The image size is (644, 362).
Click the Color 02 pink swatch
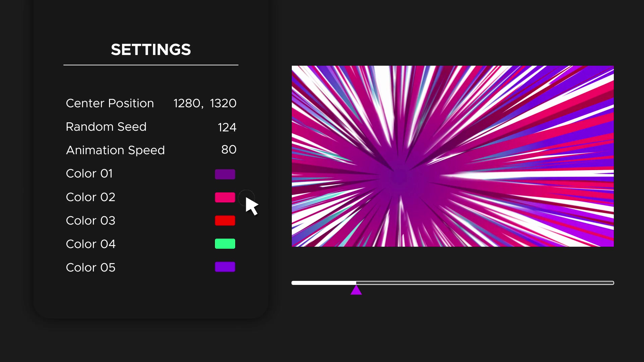[x=225, y=197]
